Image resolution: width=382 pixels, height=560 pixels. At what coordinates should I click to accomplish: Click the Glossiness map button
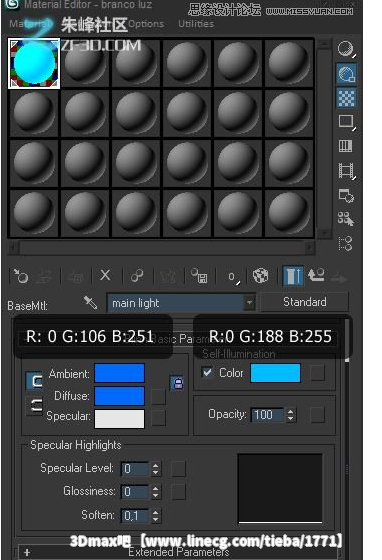(179, 492)
